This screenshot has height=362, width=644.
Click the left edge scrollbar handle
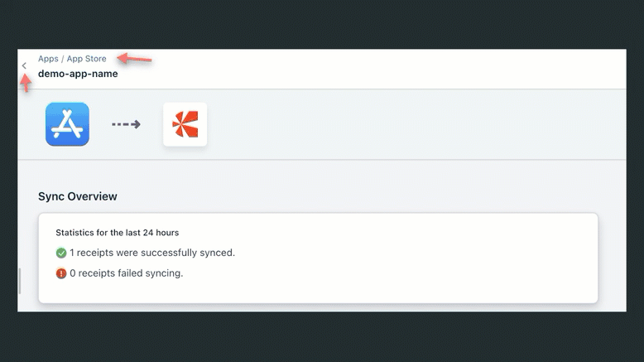click(x=20, y=282)
